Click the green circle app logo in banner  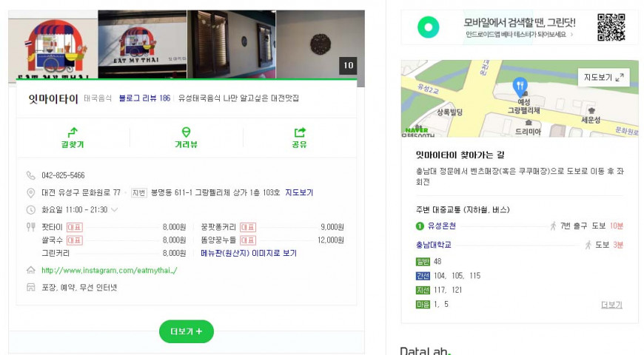[429, 27]
